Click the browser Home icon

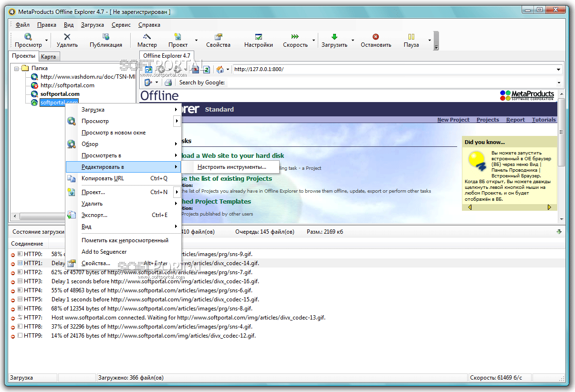[220, 70]
